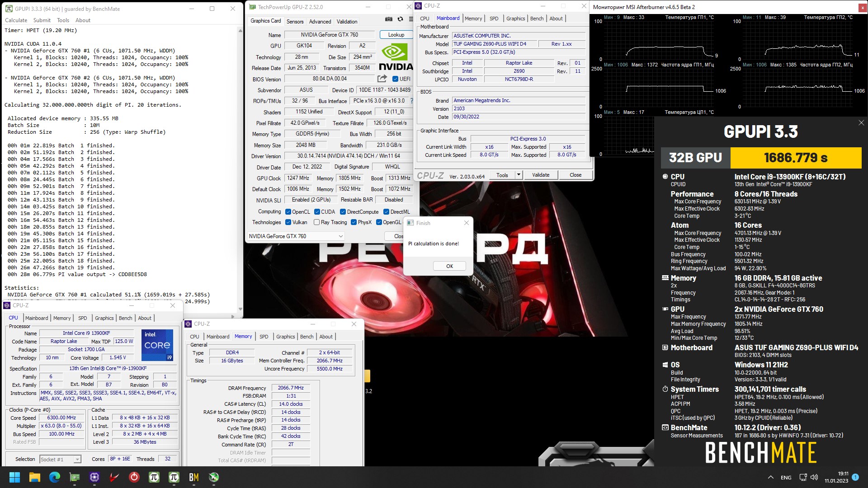
Task: Click ENG language indicator in tray
Action: point(786,478)
